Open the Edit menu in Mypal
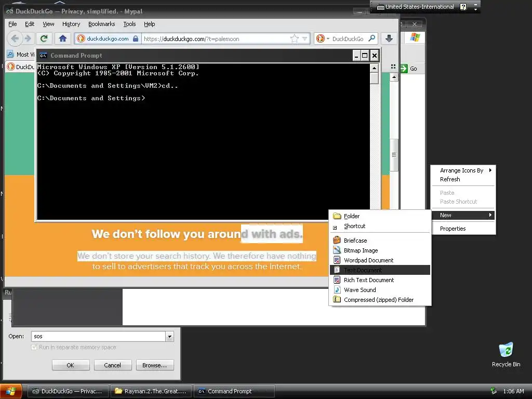The width and height of the screenshot is (532, 399). click(30, 24)
